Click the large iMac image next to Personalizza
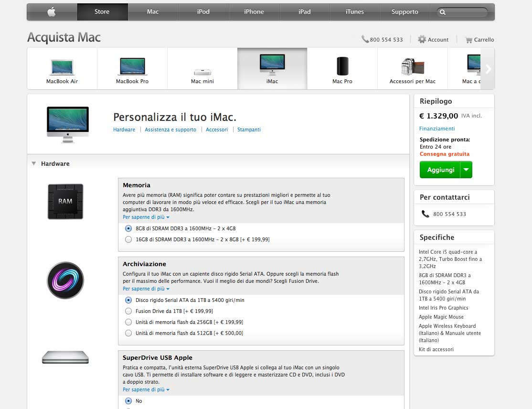The height and width of the screenshot is (409, 532). (68, 125)
